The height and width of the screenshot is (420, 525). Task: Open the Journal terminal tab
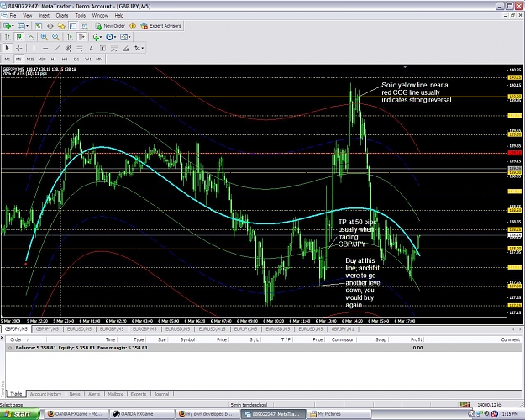pyautogui.click(x=161, y=394)
